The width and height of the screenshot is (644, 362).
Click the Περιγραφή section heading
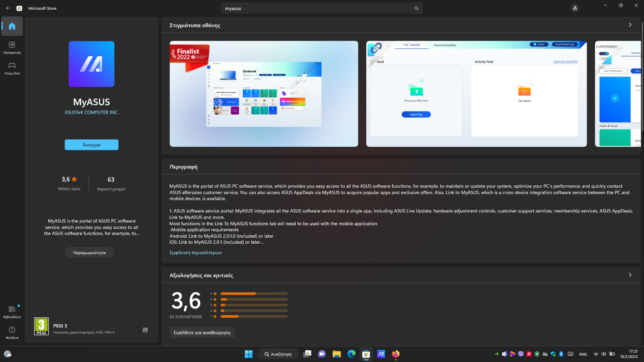184,167
